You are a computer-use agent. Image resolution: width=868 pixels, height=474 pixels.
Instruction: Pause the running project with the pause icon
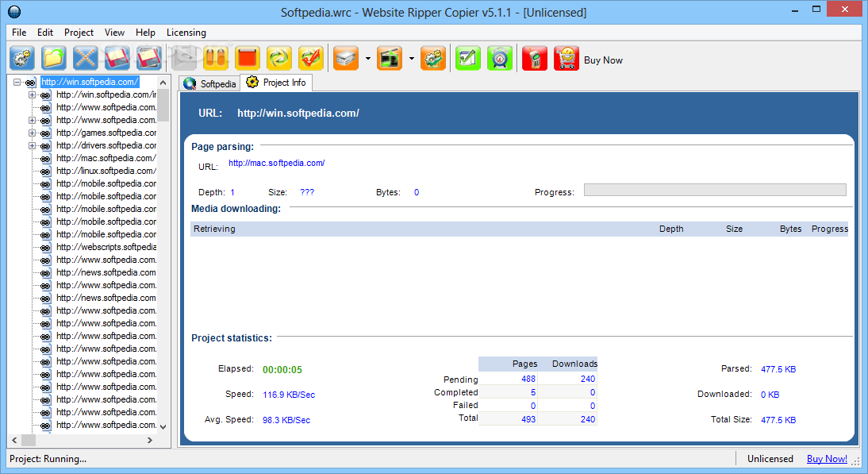click(216, 59)
